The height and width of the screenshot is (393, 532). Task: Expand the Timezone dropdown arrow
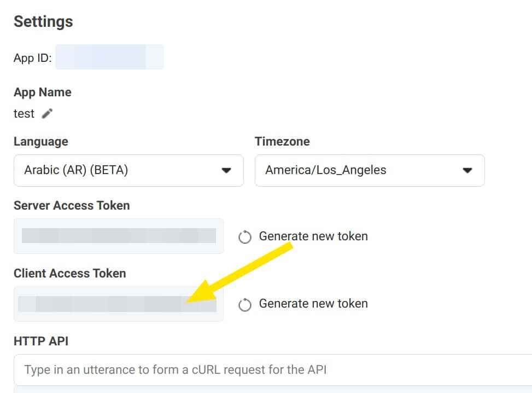(x=467, y=170)
